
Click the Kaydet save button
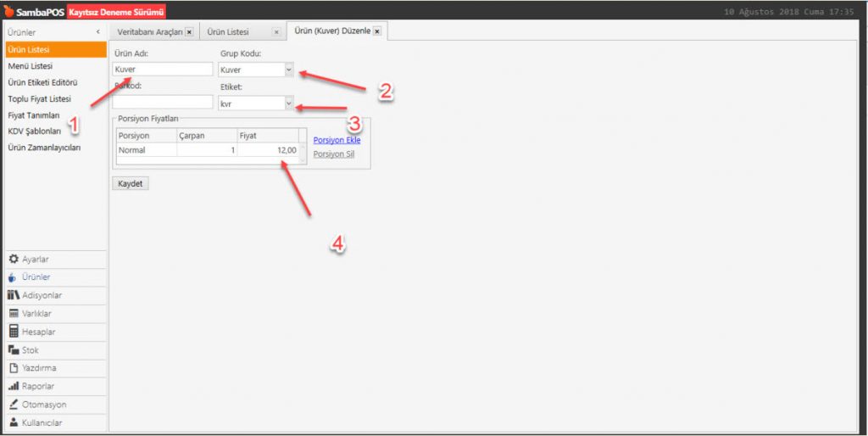click(x=130, y=183)
